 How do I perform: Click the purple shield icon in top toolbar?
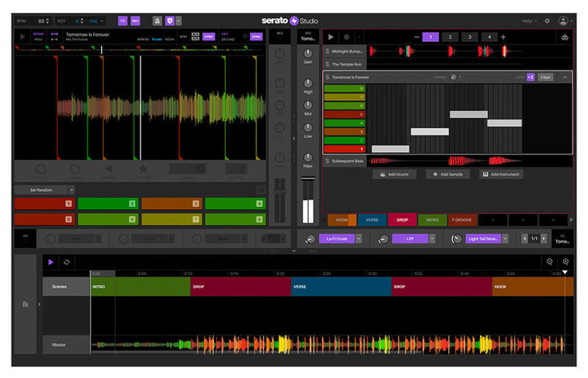tap(170, 21)
